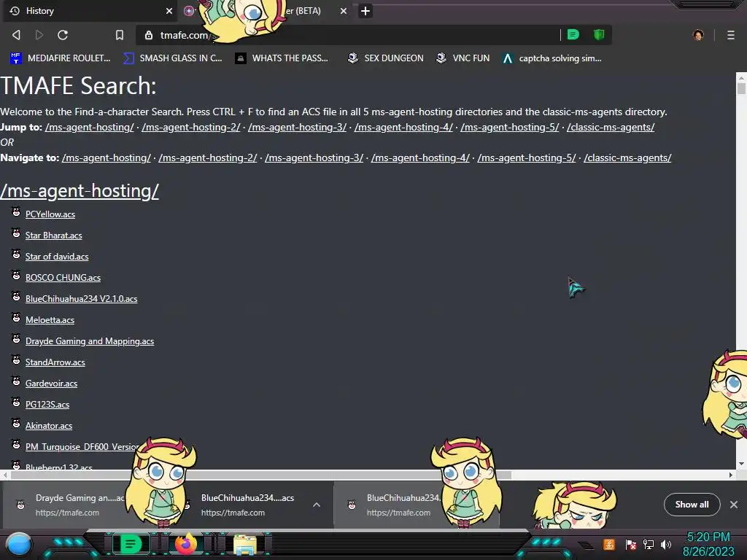Download Meloetta.acs
This screenshot has height=560, width=747.
pyautogui.click(x=50, y=320)
